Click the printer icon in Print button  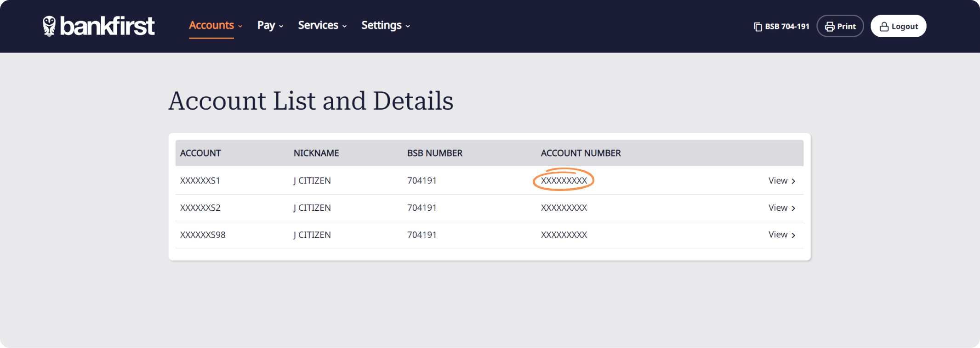pyautogui.click(x=830, y=27)
